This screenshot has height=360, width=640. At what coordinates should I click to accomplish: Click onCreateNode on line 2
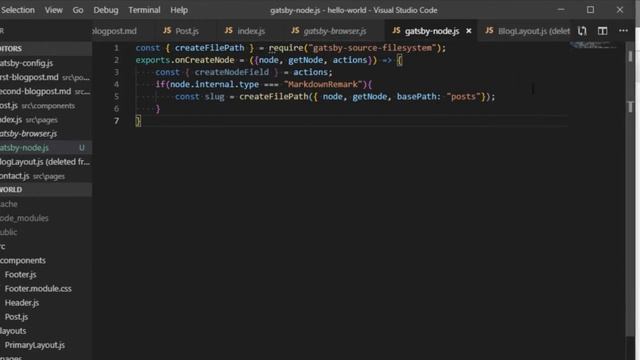pyautogui.click(x=204, y=60)
